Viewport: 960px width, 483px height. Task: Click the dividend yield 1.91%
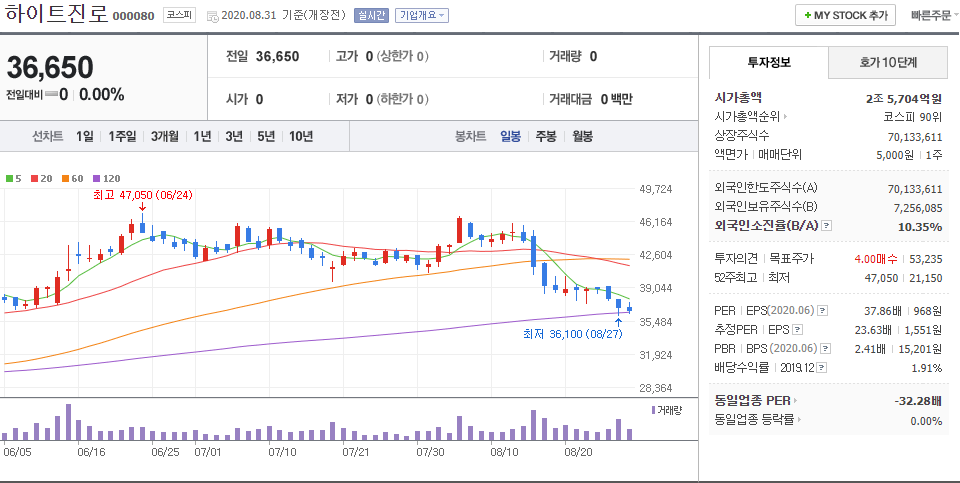[926, 368]
